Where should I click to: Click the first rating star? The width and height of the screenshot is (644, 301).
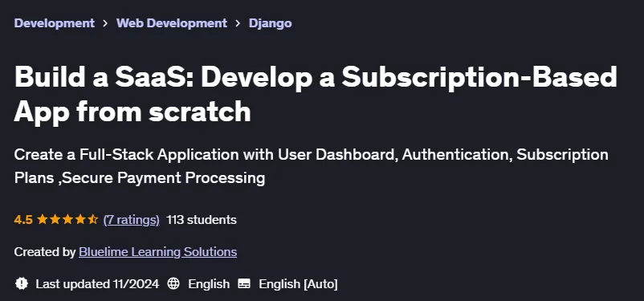tap(43, 220)
